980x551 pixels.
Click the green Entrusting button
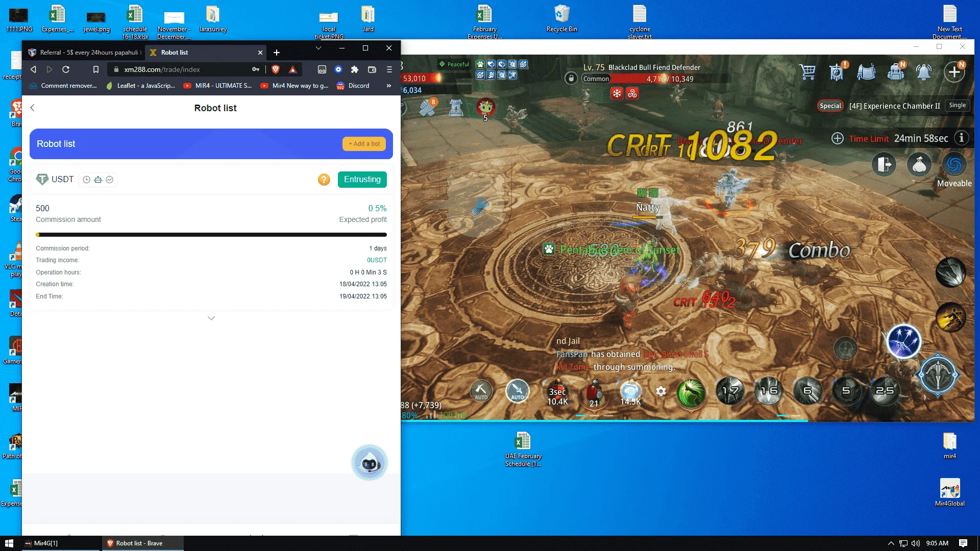(362, 180)
